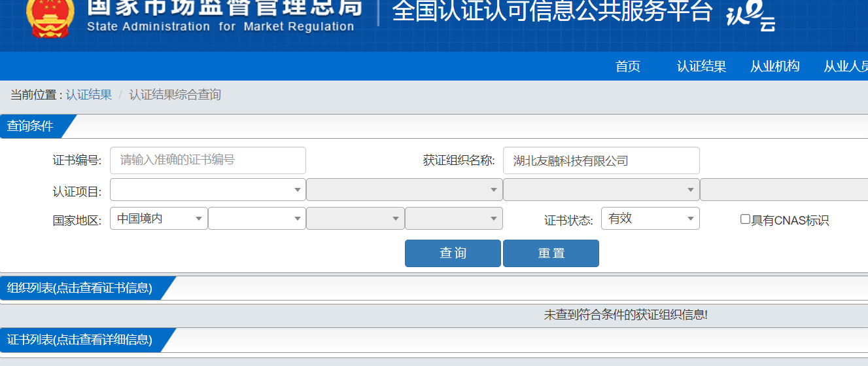This screenshot has height=366, width=868.
Task: Focus the 获证组织名称 input field
Action: pyautogui.click(x=601, y=160)
